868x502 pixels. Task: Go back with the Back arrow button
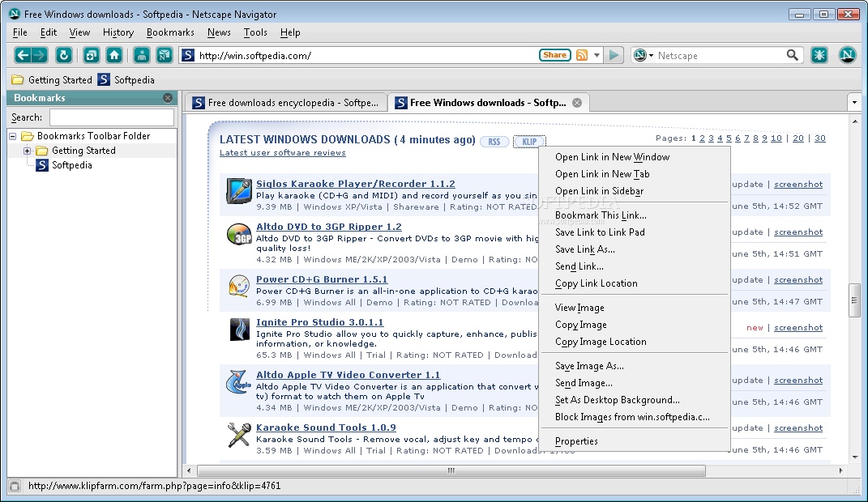(22, 55)
